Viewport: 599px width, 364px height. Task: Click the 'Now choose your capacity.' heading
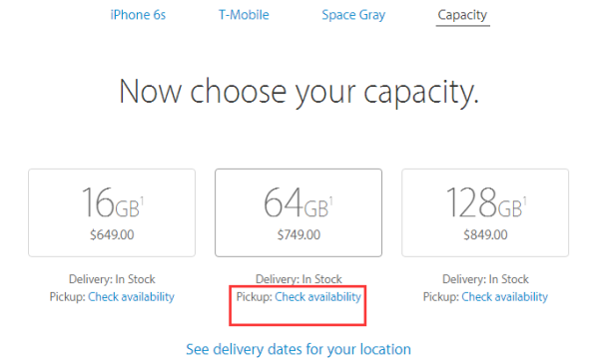coord(299,92)
